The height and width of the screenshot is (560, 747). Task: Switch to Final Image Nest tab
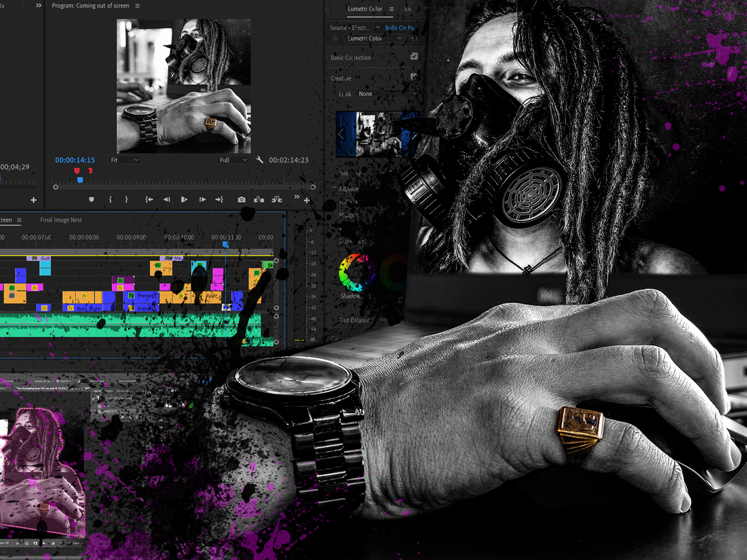click(61, 220)
